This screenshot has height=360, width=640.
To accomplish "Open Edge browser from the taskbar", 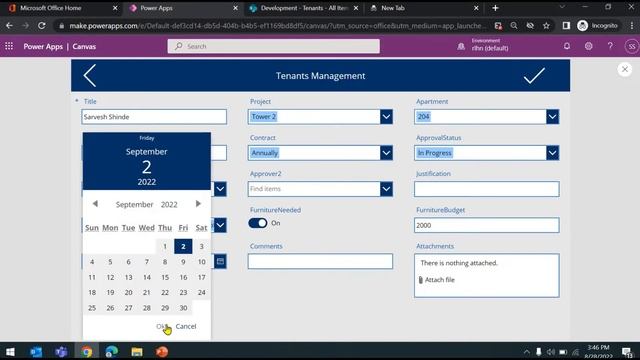I will (x=111, y=351).
